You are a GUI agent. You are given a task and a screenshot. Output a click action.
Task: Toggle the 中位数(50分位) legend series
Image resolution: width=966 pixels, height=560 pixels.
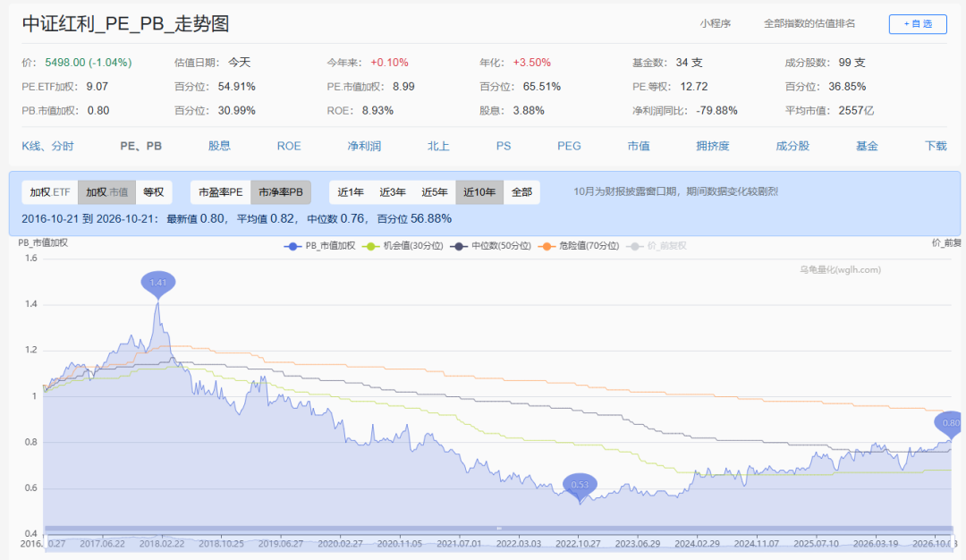point(491,246)
